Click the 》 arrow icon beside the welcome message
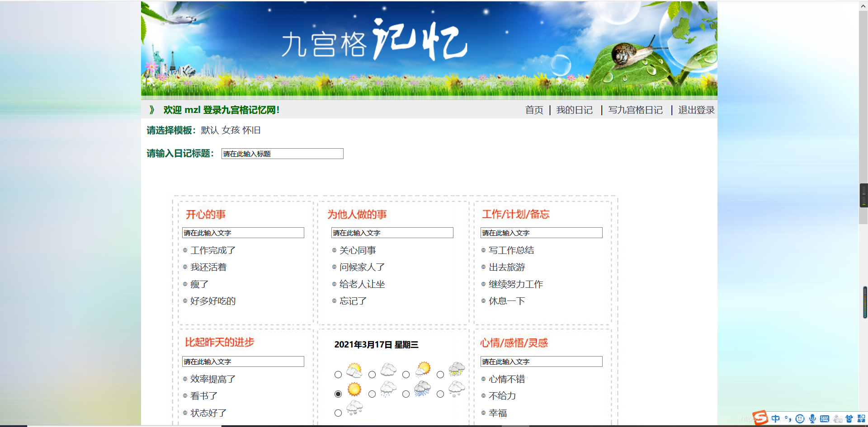 [152, 110]
